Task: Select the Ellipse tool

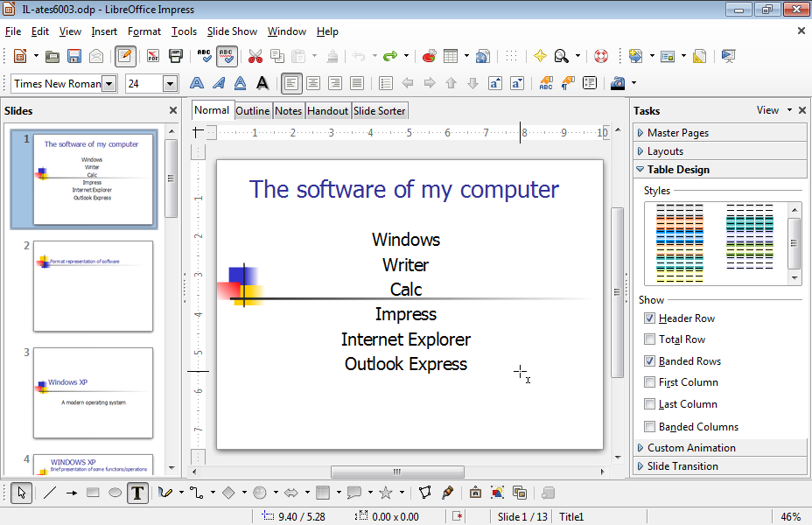Action: 115,493
